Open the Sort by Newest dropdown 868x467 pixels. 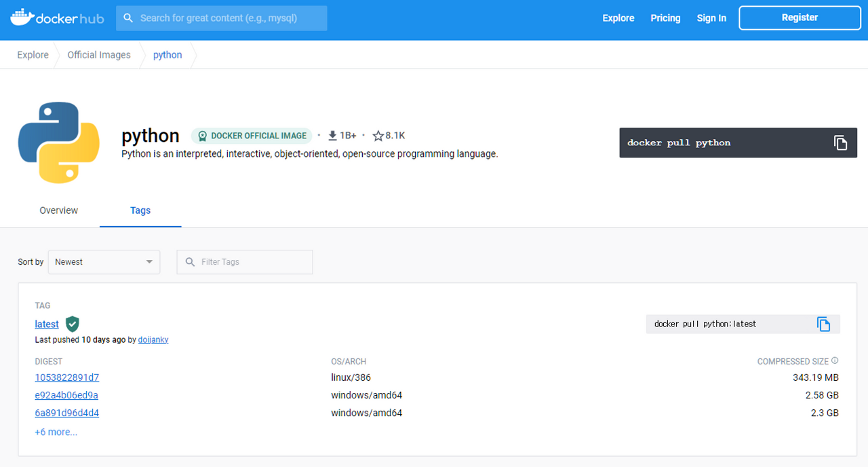[x=104, y=262]
